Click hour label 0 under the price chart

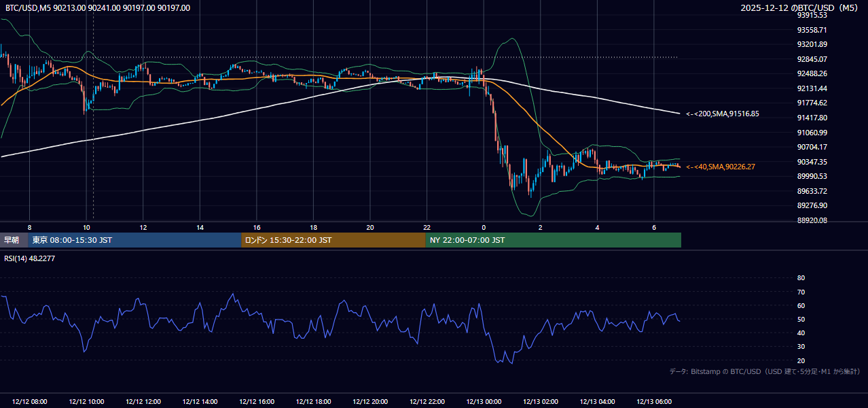[x=484, y=227]
